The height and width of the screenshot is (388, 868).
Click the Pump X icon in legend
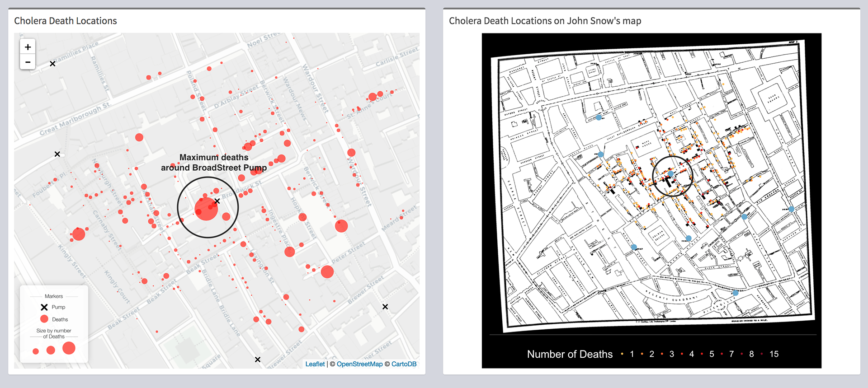tap(44, 307)
